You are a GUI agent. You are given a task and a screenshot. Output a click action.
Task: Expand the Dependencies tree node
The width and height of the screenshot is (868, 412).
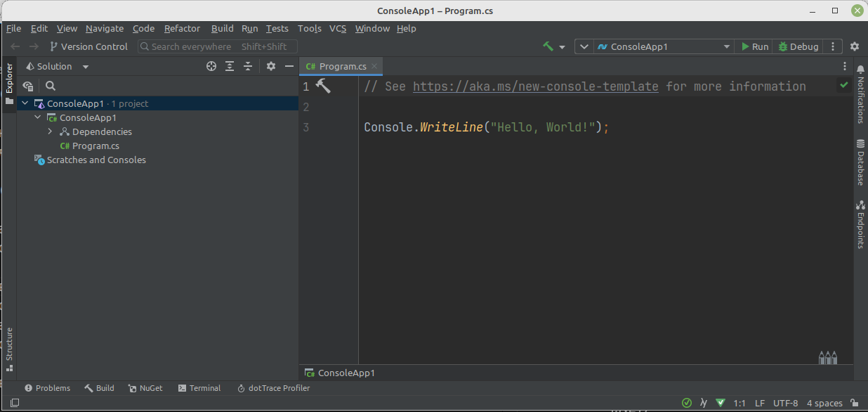[50, 131]
